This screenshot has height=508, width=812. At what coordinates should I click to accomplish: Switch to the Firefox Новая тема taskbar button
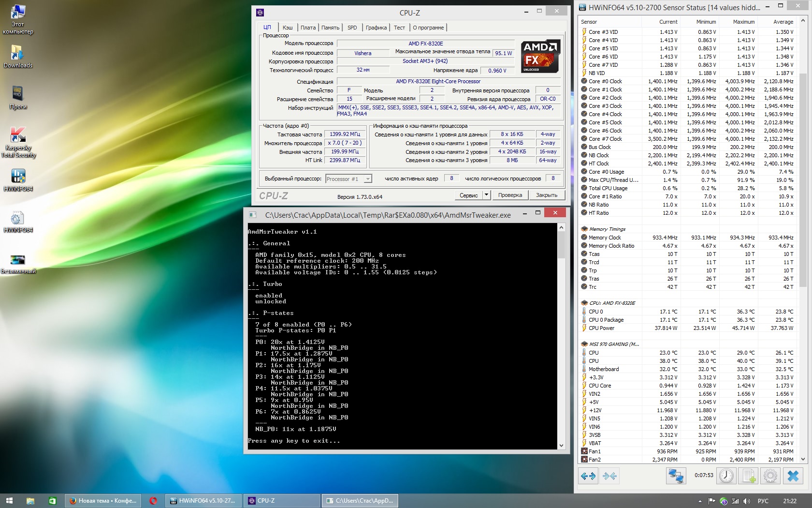[x=103, y=501]
